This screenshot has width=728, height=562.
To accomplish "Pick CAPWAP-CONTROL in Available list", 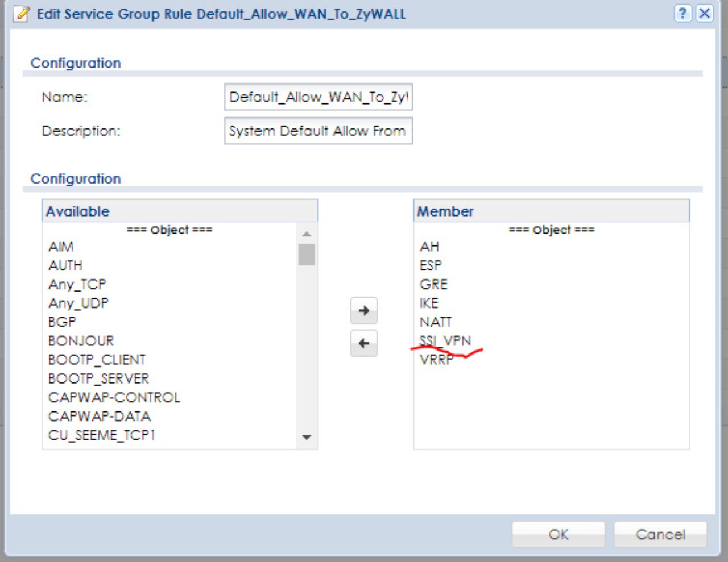I will click(114, 397).
